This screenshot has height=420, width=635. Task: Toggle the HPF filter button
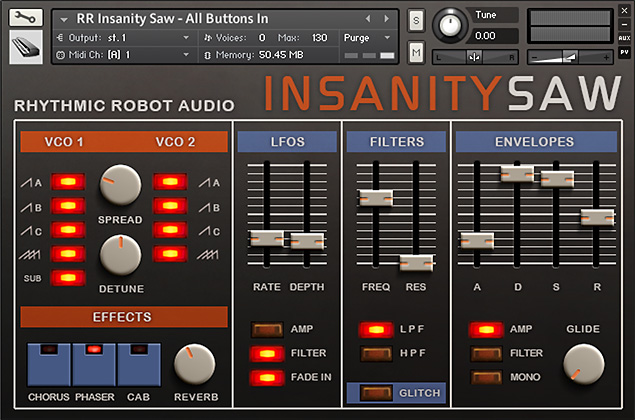click(376, 353)
